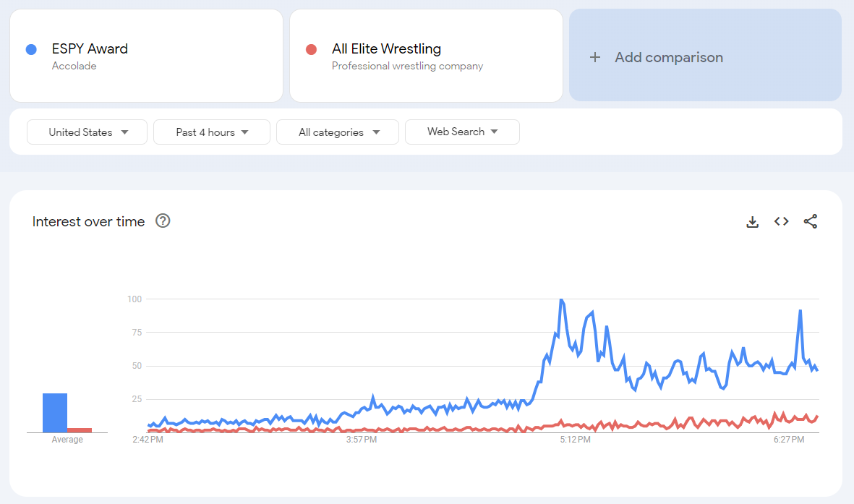
Task: Edit the All Elite Wrestling search term
Action: (x=426, y=56)
